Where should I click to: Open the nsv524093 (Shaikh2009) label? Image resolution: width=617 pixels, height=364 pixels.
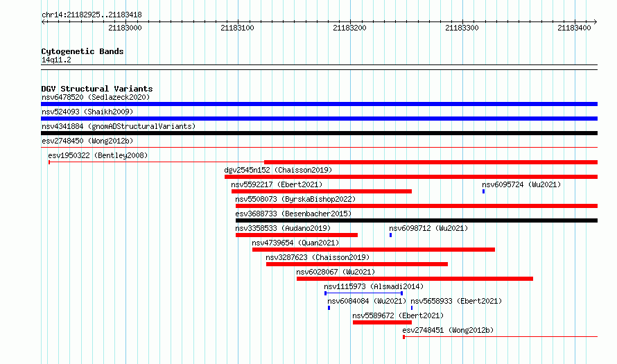(87, 112)
